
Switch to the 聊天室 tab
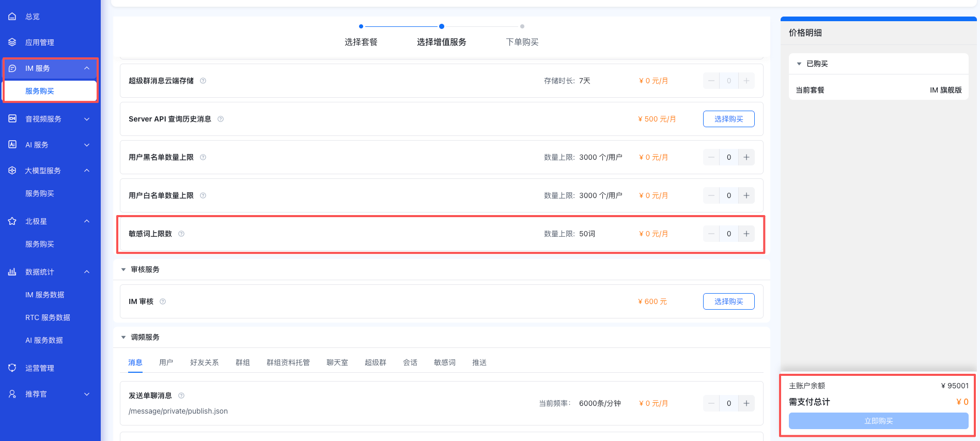[x=337, y=362]
